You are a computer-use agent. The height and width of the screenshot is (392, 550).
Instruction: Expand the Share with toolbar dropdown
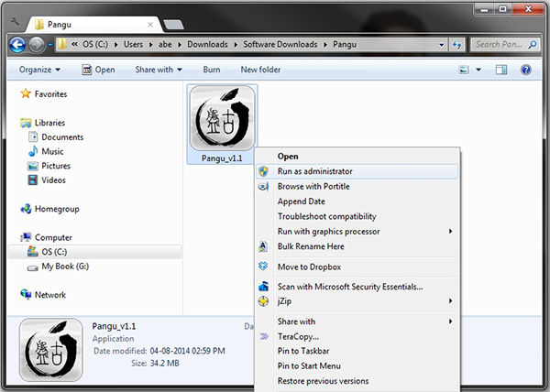coord(158,70)
